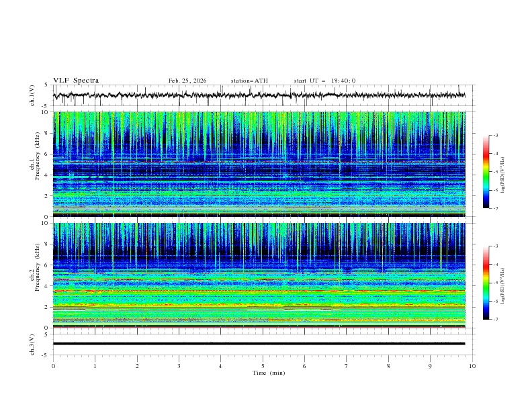Click the "-7" label on ch.1 colorbar
Screen dimensions: 532x411
point(495,208)
